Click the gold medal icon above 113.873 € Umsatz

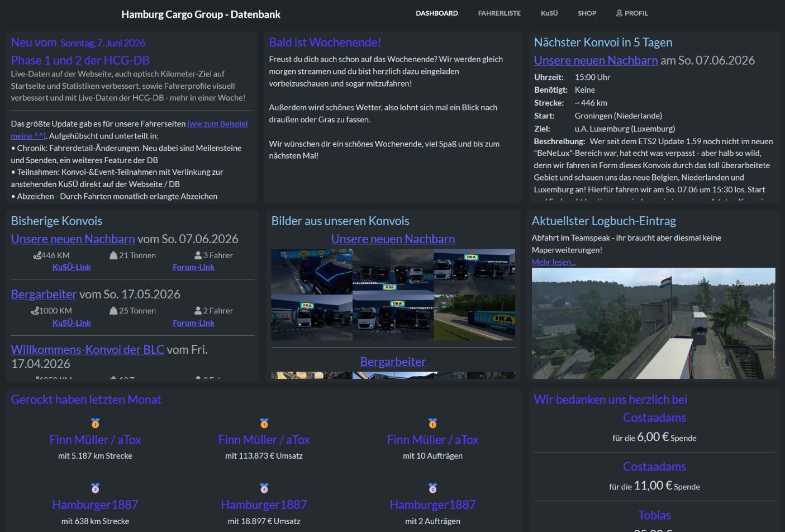[x=264, y=424]
